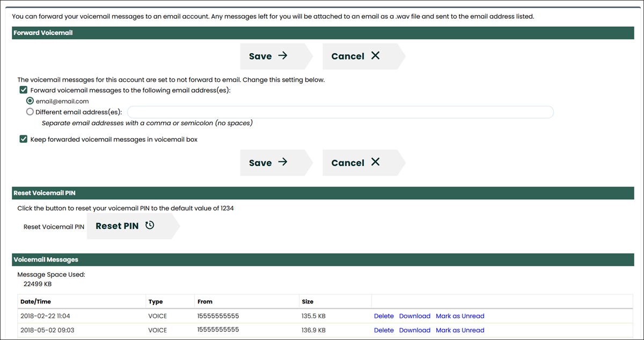Screen dimensions: 644x340
Task: Click the X icon on the bottom Cancel button
Action: pos(375,162)
